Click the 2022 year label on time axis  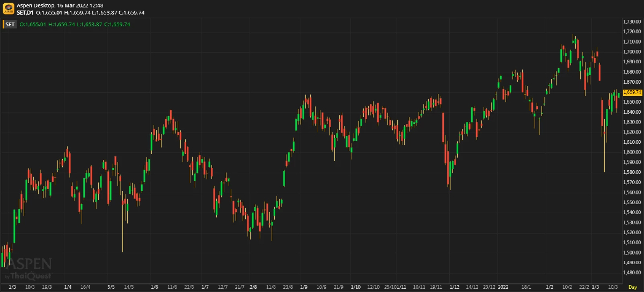pyautogui.click(x=503, y=287)
